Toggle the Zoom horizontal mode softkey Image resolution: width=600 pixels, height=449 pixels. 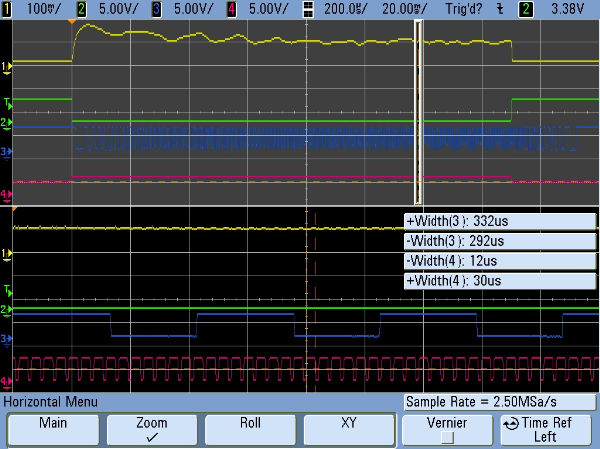point(152,430)
